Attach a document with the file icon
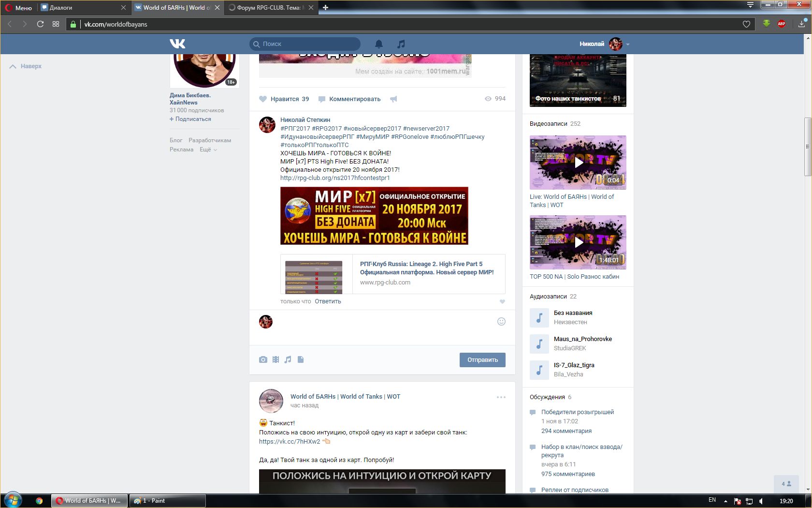This screenshot has width=812, height=508. click(x=301, y=359)
